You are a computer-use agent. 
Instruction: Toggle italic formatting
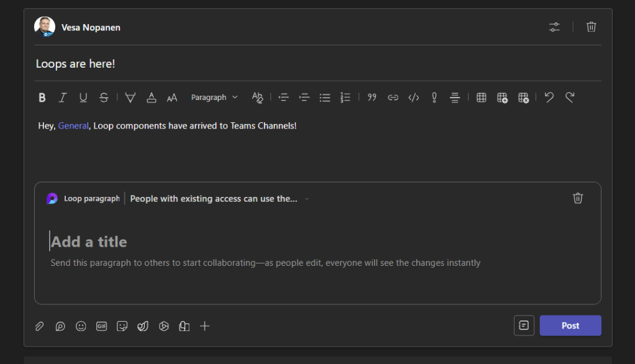63,98
